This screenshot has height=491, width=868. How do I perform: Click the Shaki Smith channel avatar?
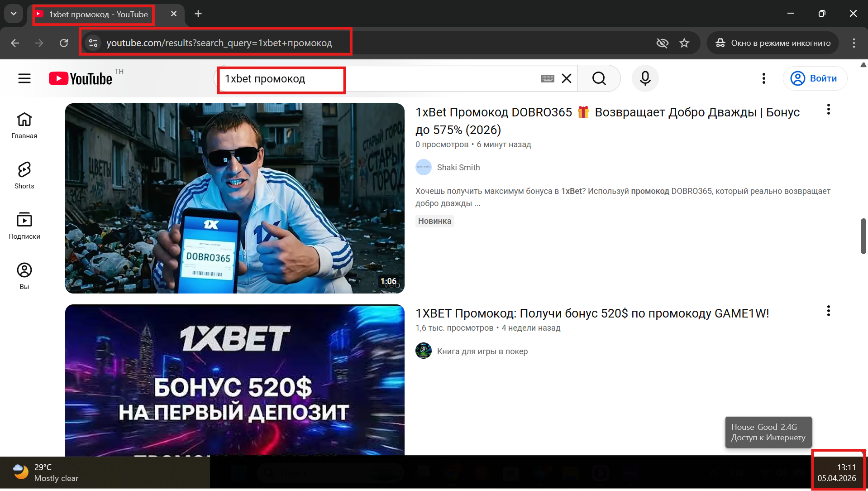tap(424, 167)
